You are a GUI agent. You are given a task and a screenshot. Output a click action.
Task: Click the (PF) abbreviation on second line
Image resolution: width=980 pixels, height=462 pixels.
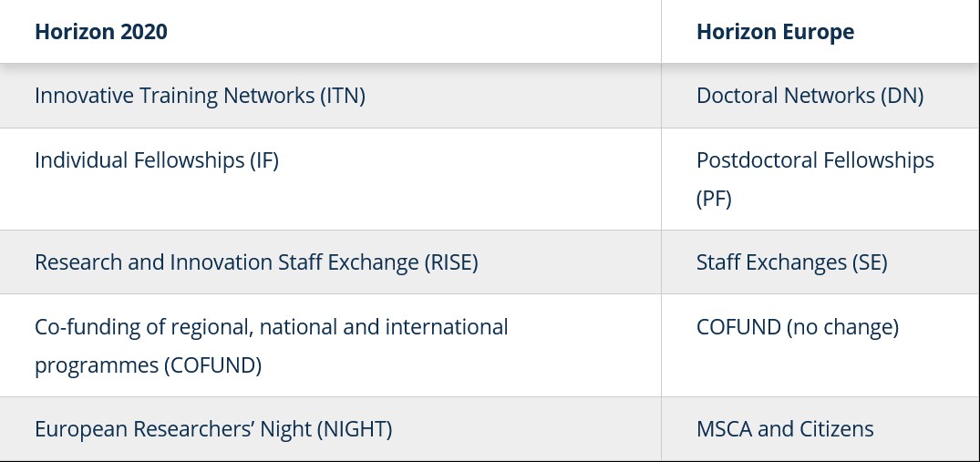coord(714,199)
